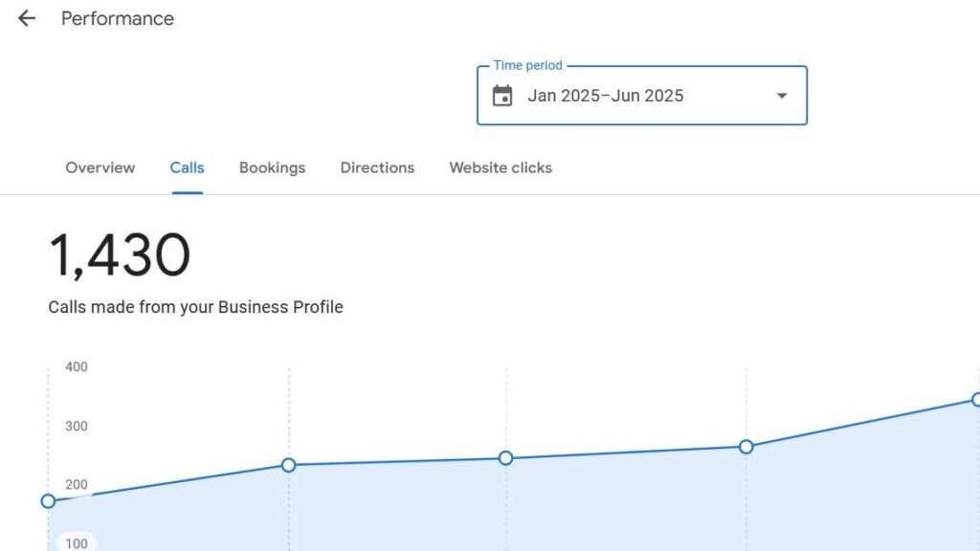Click the back arrow beside Performance

tap(27, 18)
